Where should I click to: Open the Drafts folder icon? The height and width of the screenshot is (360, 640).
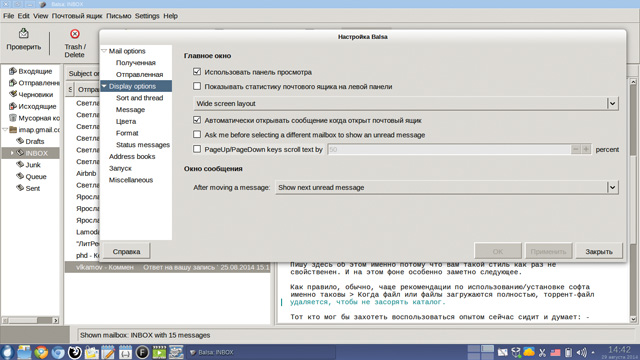point(20,141)
